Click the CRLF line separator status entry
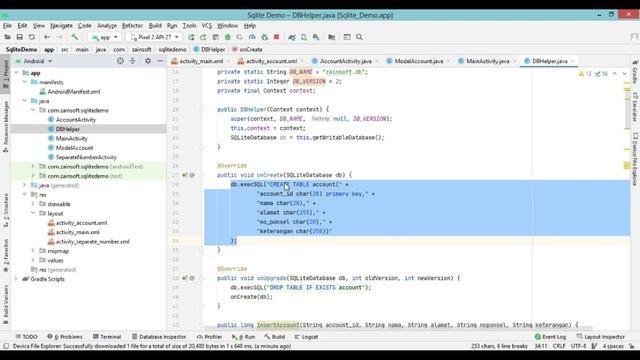 (x=559, y=346)
